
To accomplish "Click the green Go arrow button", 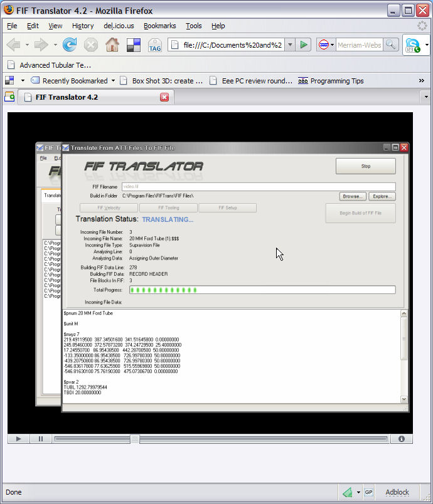I will (x=304, y=45).
